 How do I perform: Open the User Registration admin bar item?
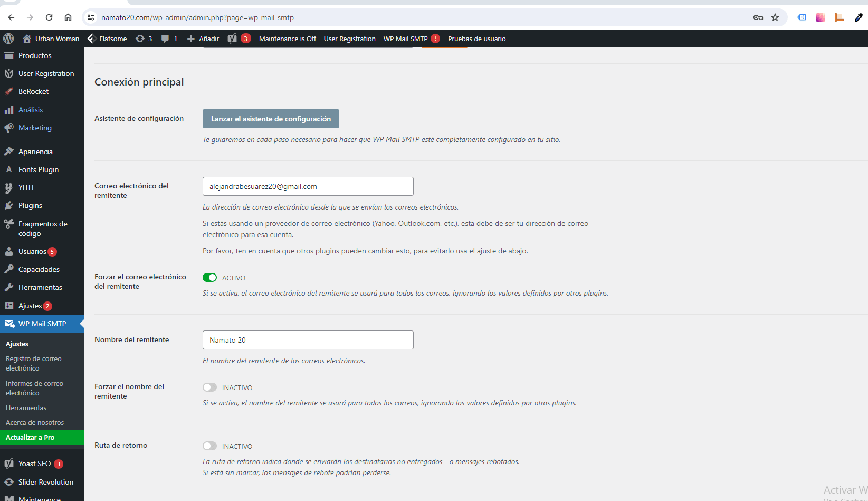click(x=350, y=39)
